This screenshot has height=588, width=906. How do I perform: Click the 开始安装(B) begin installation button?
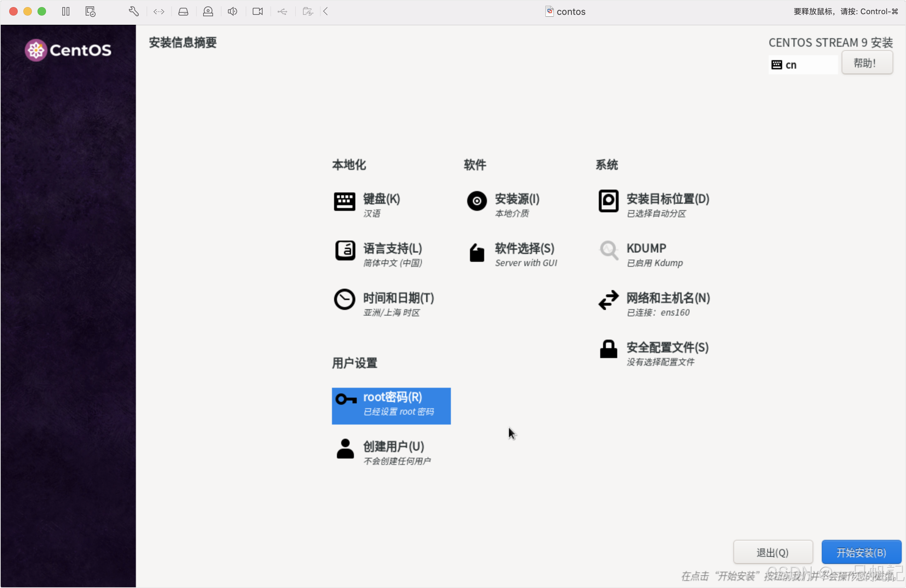pyautogui.click(x=861, y=552)
